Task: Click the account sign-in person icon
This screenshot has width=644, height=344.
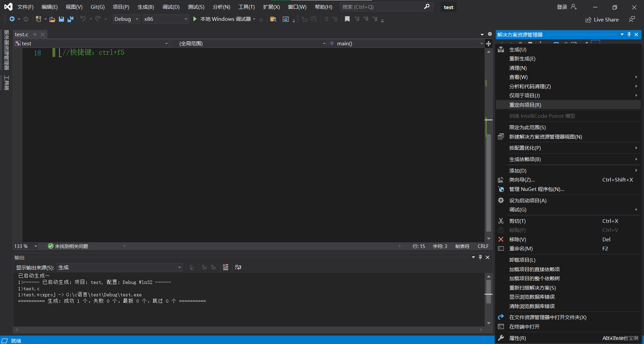Action: point(574,7)
